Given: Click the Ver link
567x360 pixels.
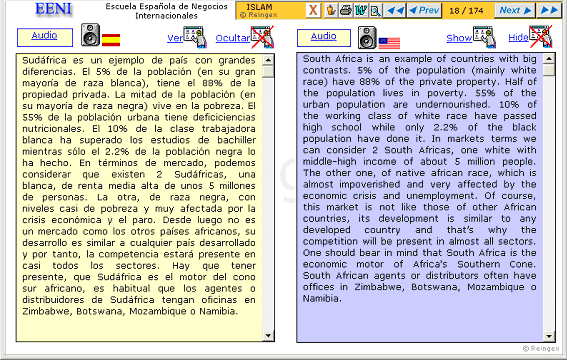Looking at the screenshot, I should 175,38.
